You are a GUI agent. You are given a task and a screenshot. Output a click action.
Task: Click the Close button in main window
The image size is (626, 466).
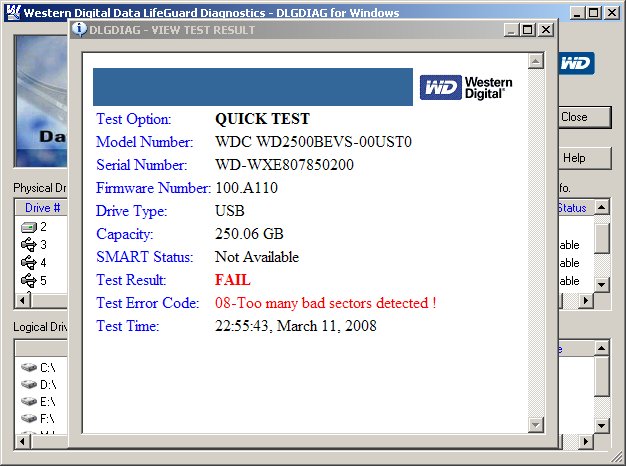click(584, 117)
